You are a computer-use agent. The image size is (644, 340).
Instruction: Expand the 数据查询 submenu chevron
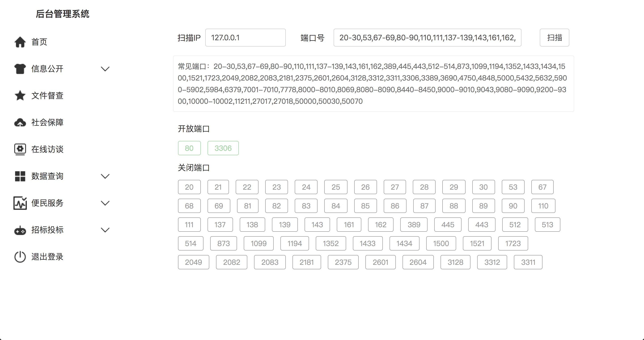[x=105, y=176]
